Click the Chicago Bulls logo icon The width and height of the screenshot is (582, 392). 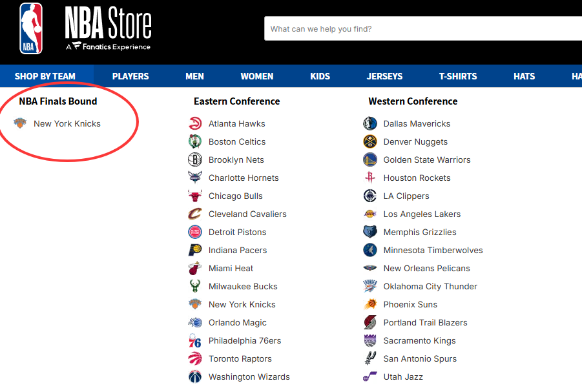point(195,196)
